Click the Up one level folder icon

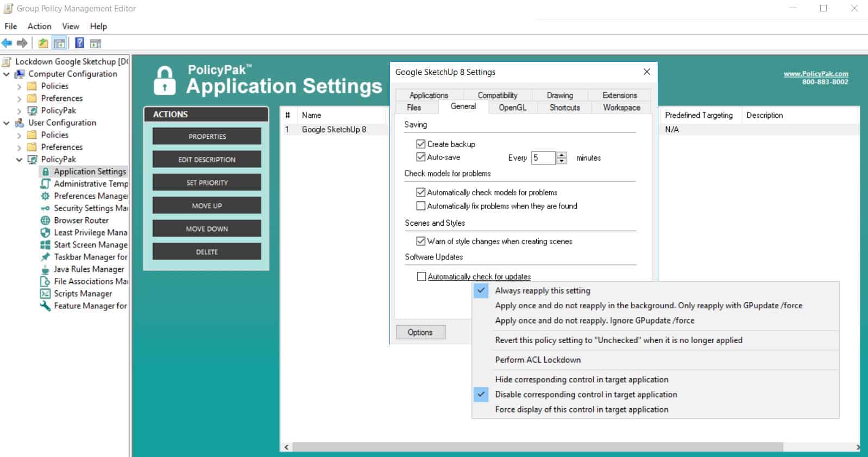(43, 43)
